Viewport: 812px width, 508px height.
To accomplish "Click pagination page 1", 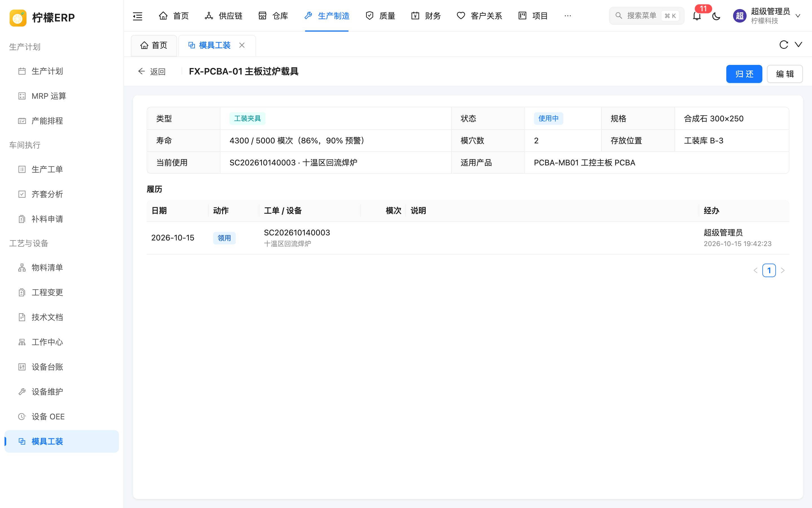I will tap(769, 270).
